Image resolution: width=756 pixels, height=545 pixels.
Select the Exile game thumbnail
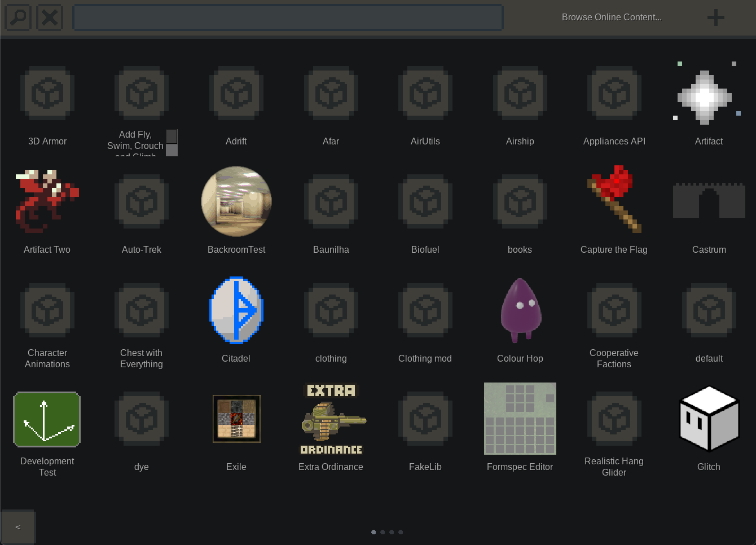(x=236, y=419)
